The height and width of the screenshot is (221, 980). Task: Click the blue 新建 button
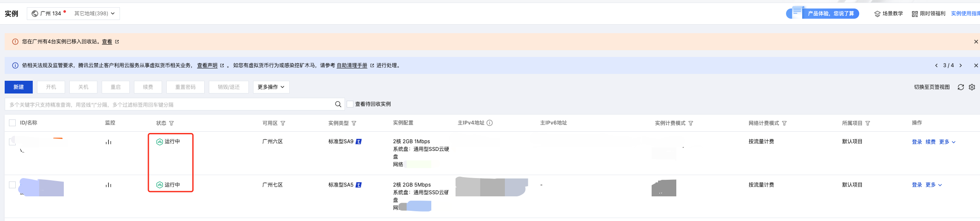pos(19,87)
